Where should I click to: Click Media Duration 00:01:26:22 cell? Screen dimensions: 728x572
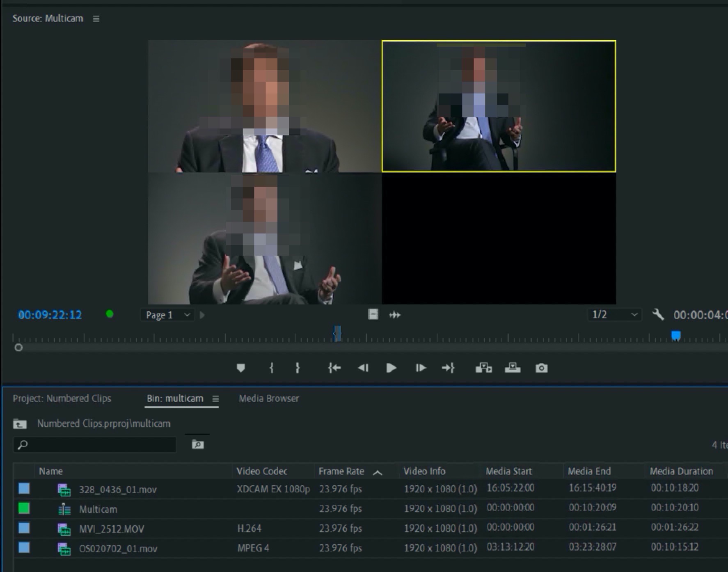pos(675,527)
